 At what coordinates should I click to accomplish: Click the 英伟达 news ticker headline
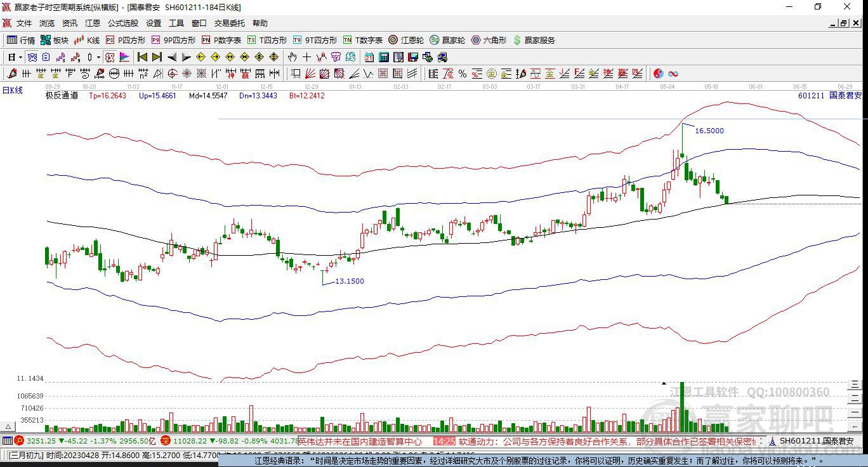(x=360, y=441)
